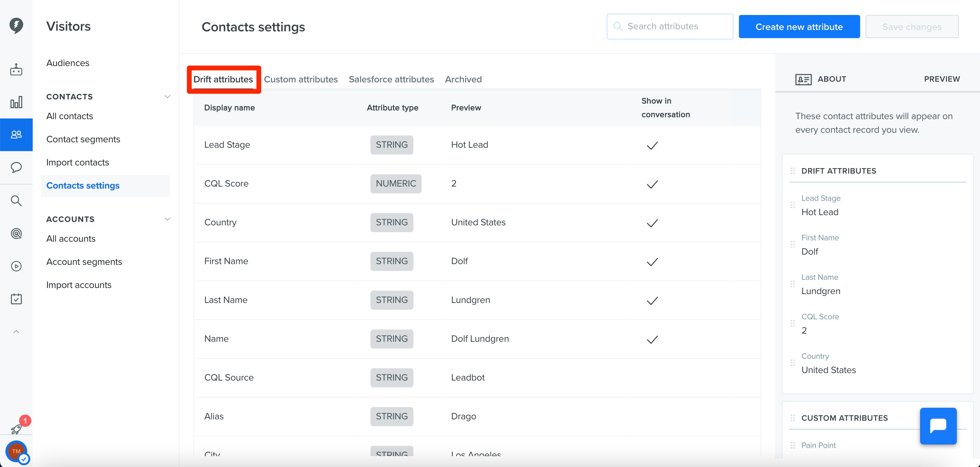Viewport: 980px width, 467px height.
Task: Collapse the Accounts section chevron
Action: point(167,219)
